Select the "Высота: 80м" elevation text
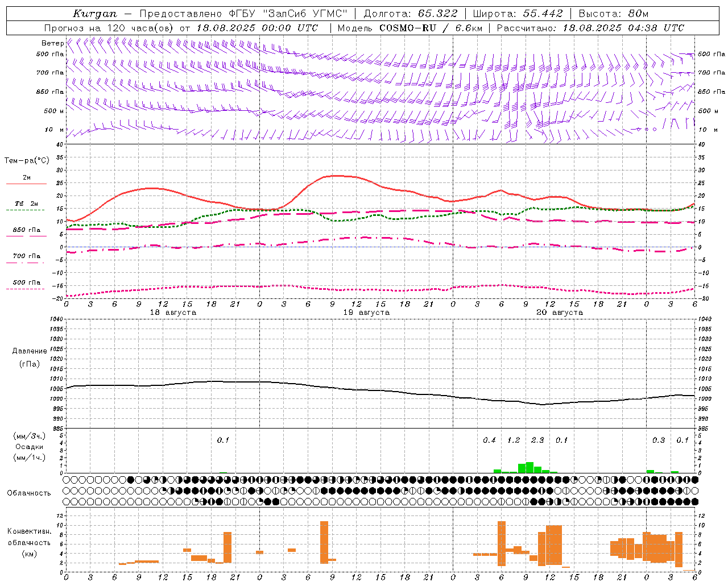 [x=613, y=14]
